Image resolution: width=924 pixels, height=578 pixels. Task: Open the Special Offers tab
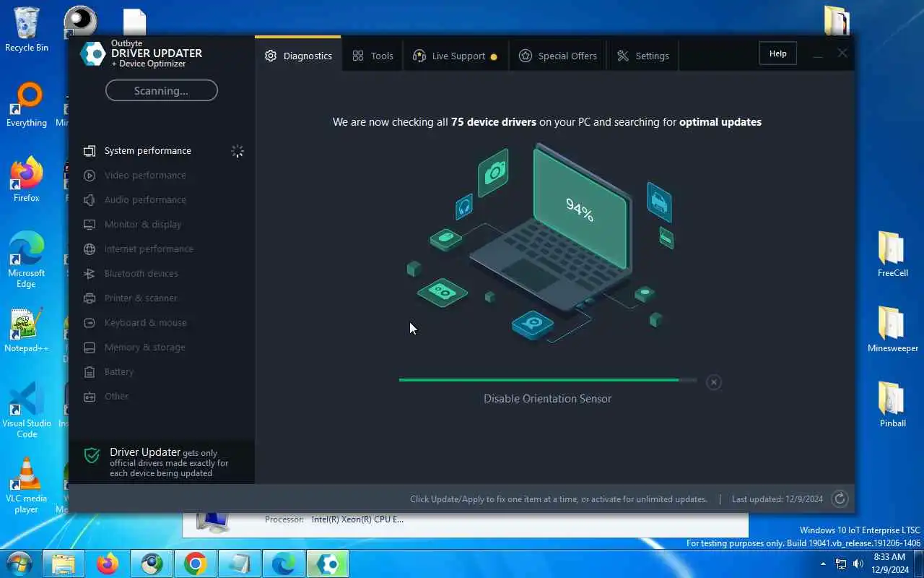[x=558, y=56]
